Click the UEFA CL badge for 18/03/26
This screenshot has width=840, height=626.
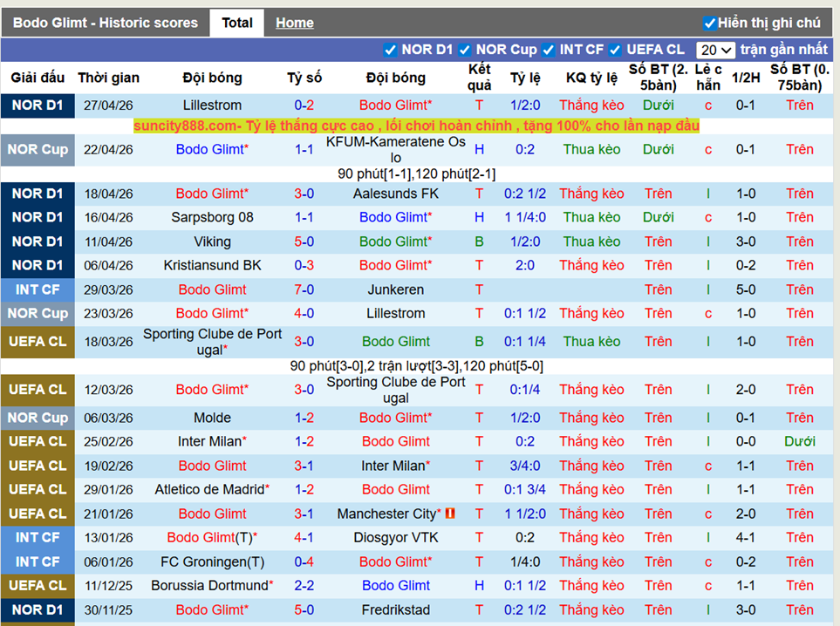(x=38, y=342)
